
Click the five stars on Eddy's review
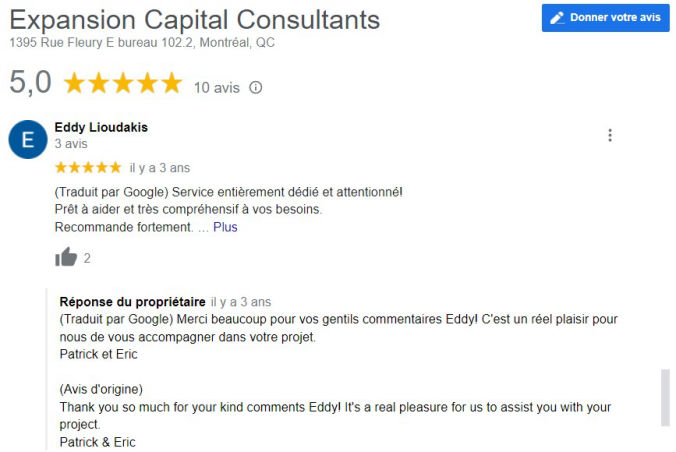point(88,167)
